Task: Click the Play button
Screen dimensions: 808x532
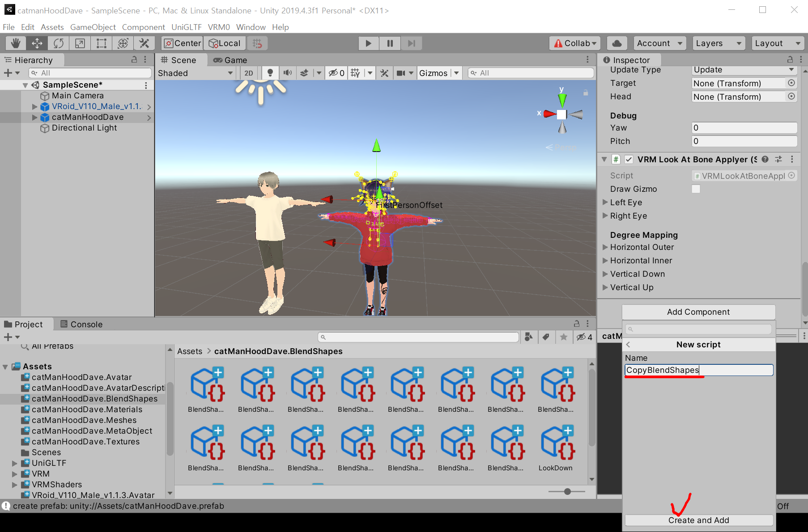Action: point(369,43)
